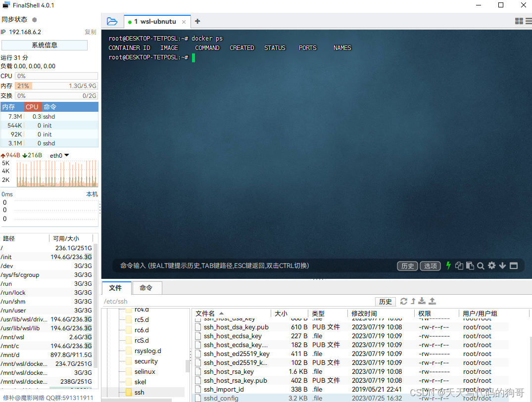Click 复制 to copy IP address
Screen dimensions: 532x402
90,32
